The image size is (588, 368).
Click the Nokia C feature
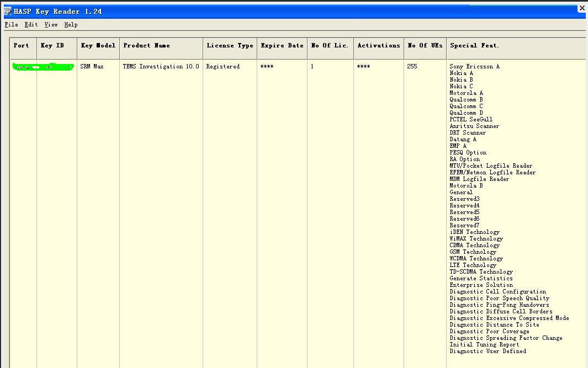[461, 86]
